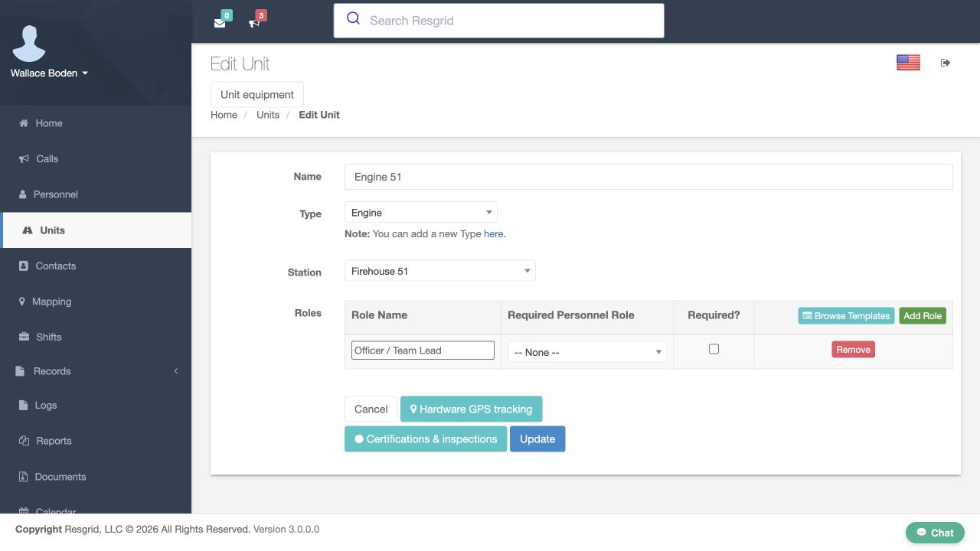Screen dimensions: 980x551
Task: Go to Units breadcrumb link
Action: point(268,115)
